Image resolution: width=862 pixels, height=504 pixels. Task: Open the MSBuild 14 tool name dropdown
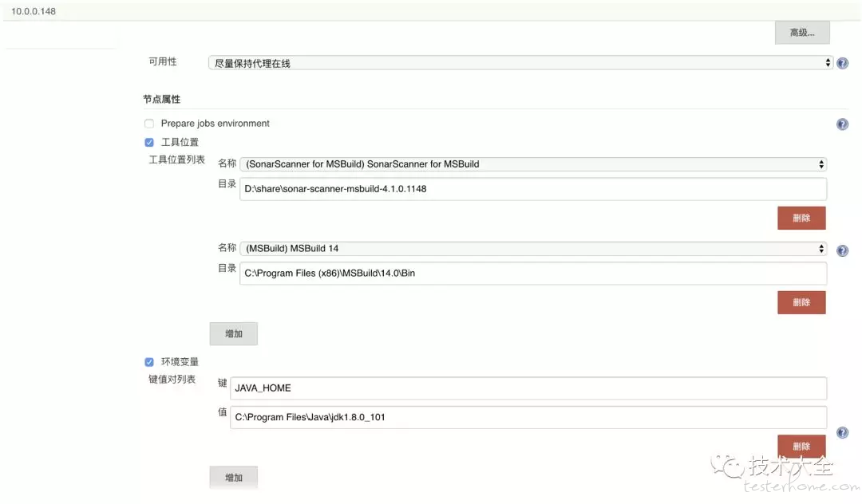coord(532,249)
